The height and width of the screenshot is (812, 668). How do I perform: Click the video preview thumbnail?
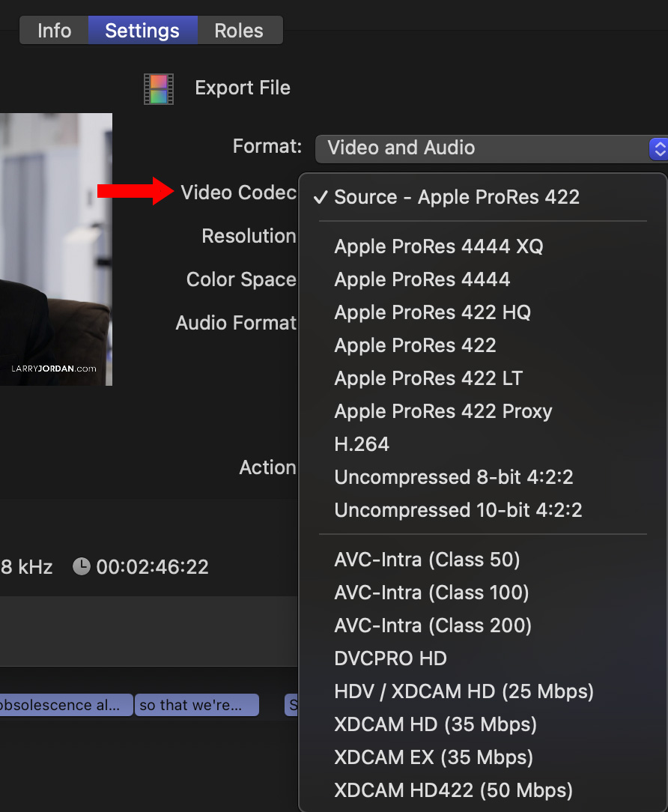tap(55, 249)
